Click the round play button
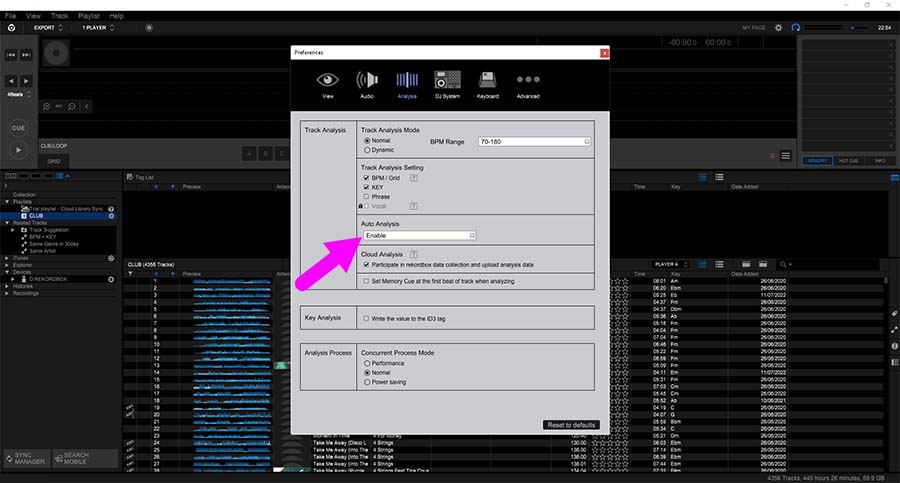The height and width of the screenshot is (483, 900). pyautogui.click(x=18, y=150)
